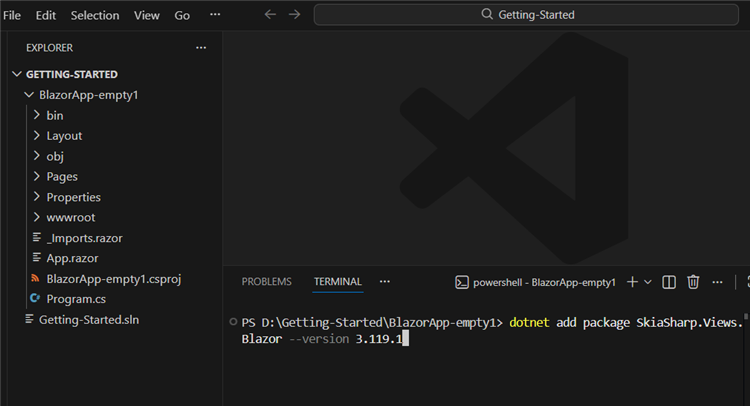Open BlazorApp-empty1.csproj file

113,278
